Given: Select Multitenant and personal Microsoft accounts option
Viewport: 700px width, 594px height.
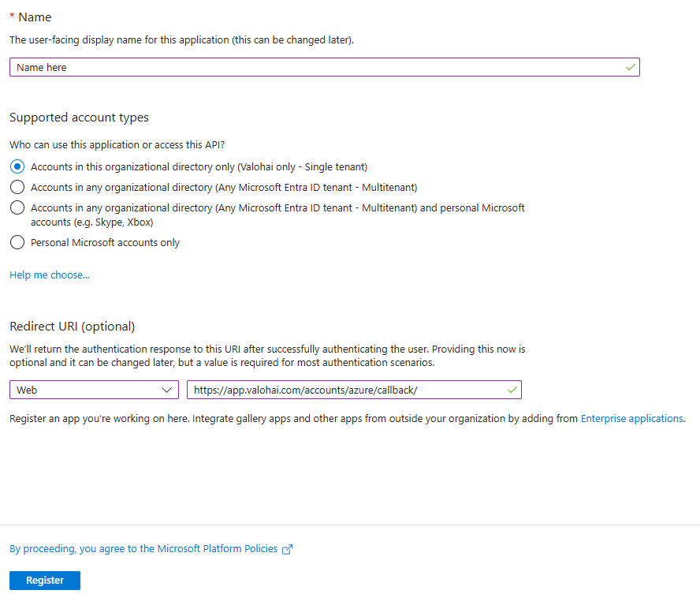Looking at the screenshot, I should tap(17, 207).
